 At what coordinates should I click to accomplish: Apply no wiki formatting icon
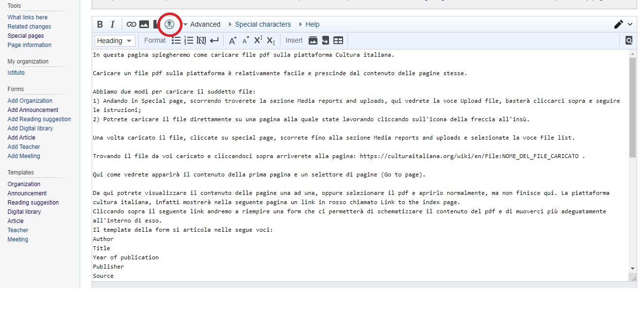[x=201, y=41]
